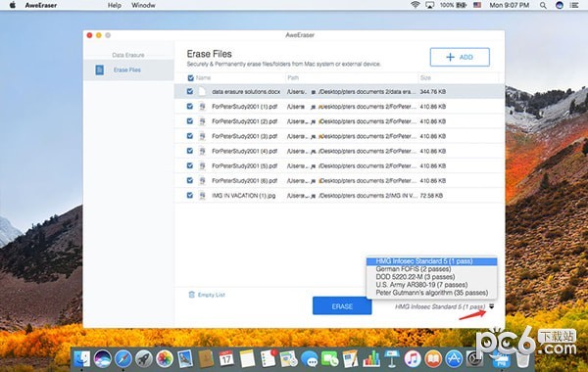The image size is (588, 372).
Task: Open App Store from the dock
Action: (x=454, y=359)
